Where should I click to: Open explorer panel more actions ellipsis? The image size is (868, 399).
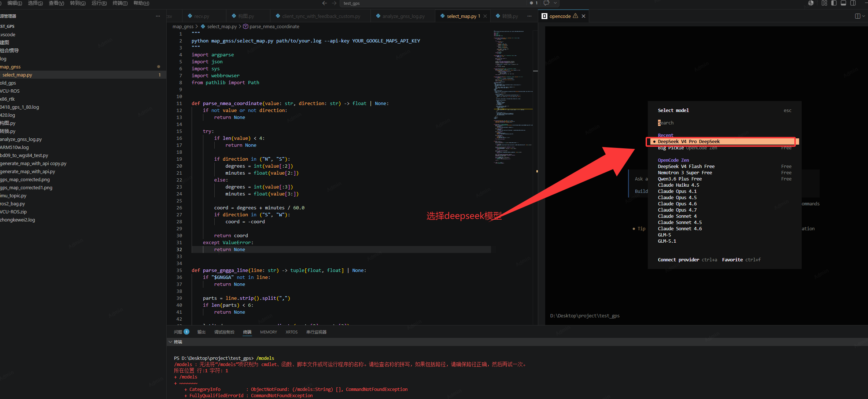158,16
